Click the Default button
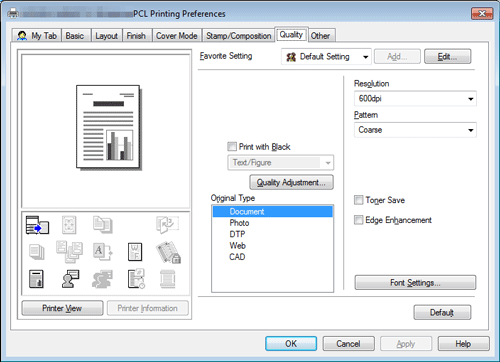Image resolution: width=500 pixels, height=362 pixels. point(442,313)
